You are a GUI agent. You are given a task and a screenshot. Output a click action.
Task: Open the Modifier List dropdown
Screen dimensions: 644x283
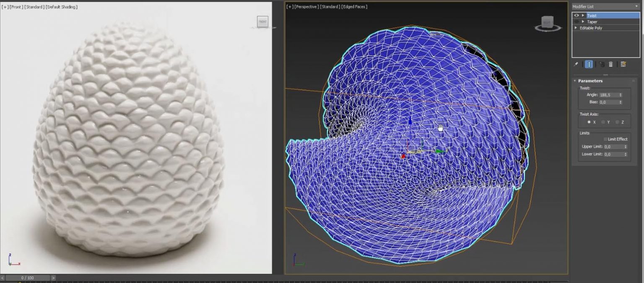point(605,6)
